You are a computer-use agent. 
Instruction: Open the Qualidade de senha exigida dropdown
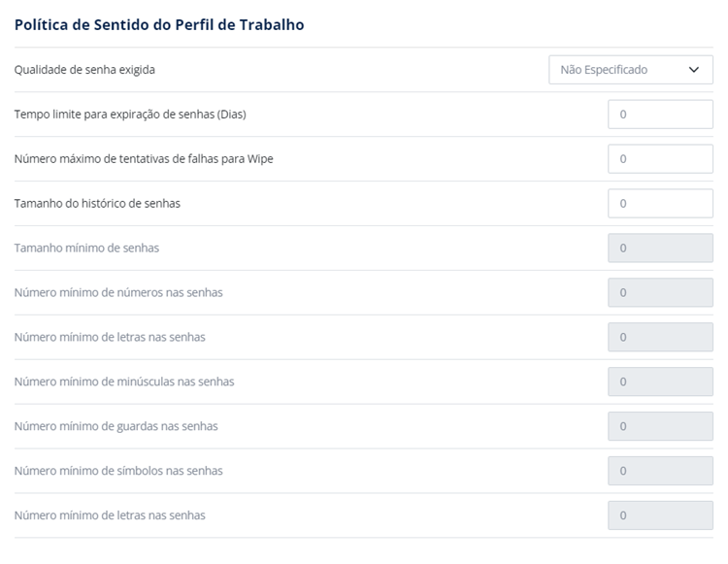click(631, 70)
